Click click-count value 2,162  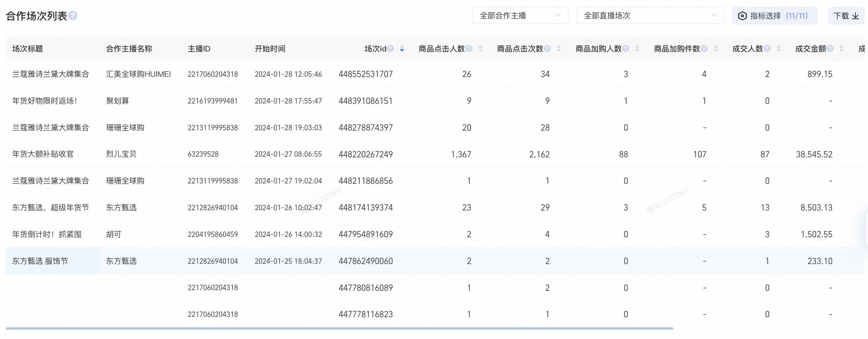click(x=539, y=155)
